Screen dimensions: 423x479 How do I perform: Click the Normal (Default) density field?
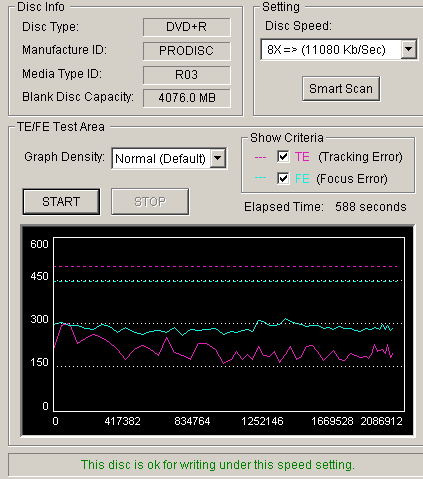pyautogui.click(x=161, y=158)
